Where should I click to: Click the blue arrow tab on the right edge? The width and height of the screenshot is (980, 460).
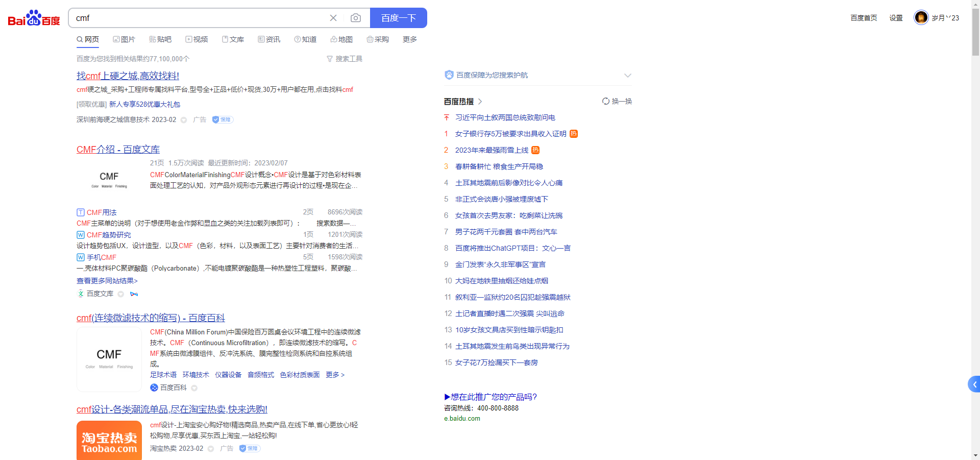click(x=974, y=384)
